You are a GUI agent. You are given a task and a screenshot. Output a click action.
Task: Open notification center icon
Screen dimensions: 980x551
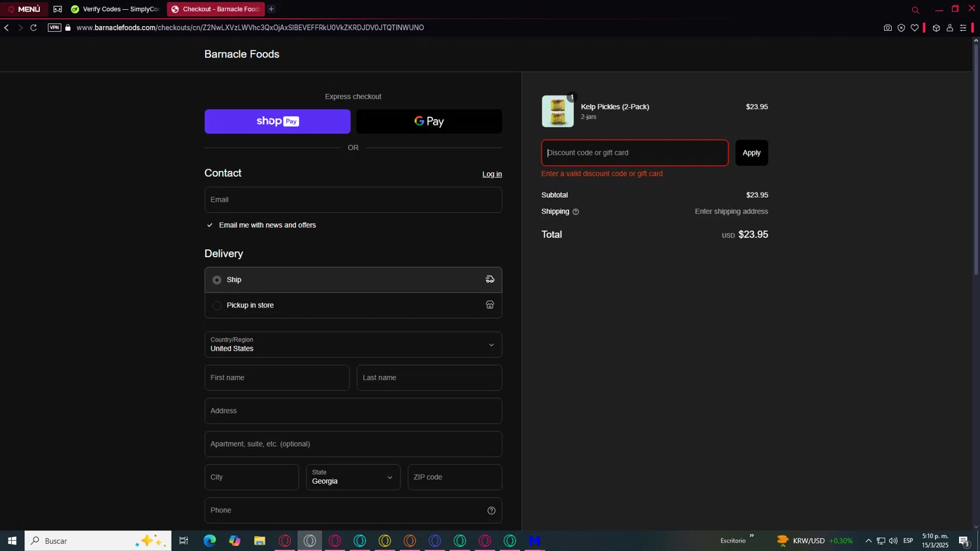(x=964, y=541)
